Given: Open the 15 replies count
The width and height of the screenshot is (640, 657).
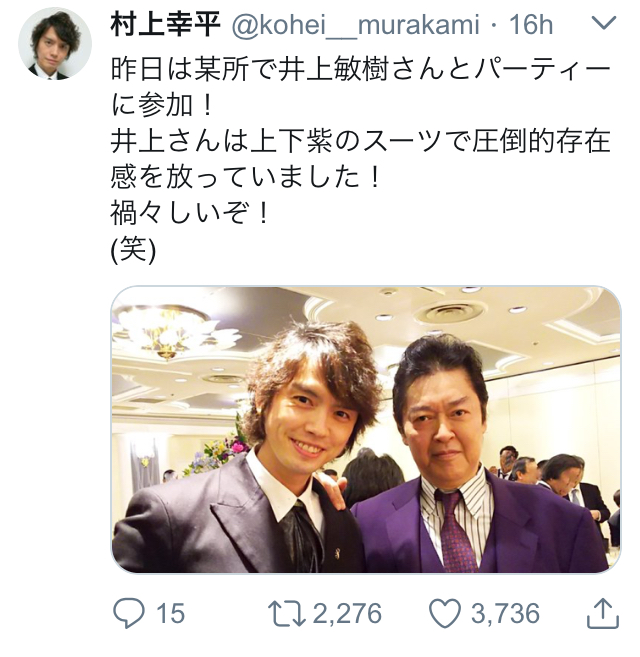Looking at the screenshot, I should (x=171, y=614).
